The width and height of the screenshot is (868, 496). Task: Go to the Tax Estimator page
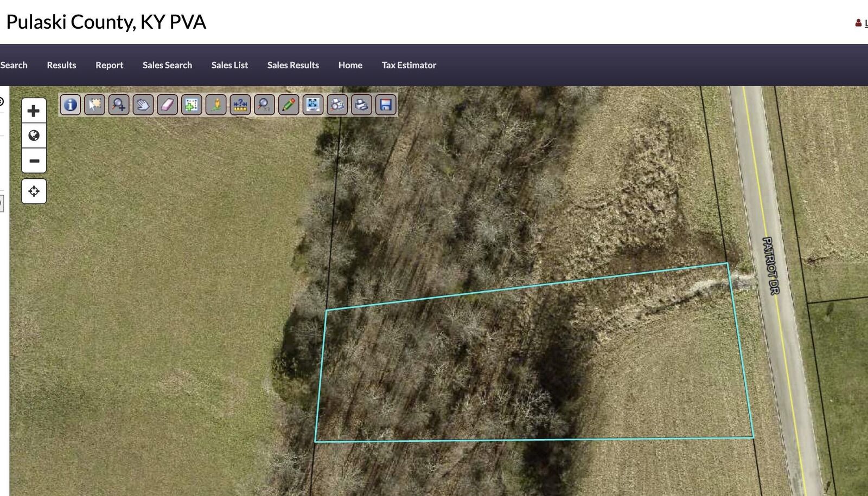409,65
